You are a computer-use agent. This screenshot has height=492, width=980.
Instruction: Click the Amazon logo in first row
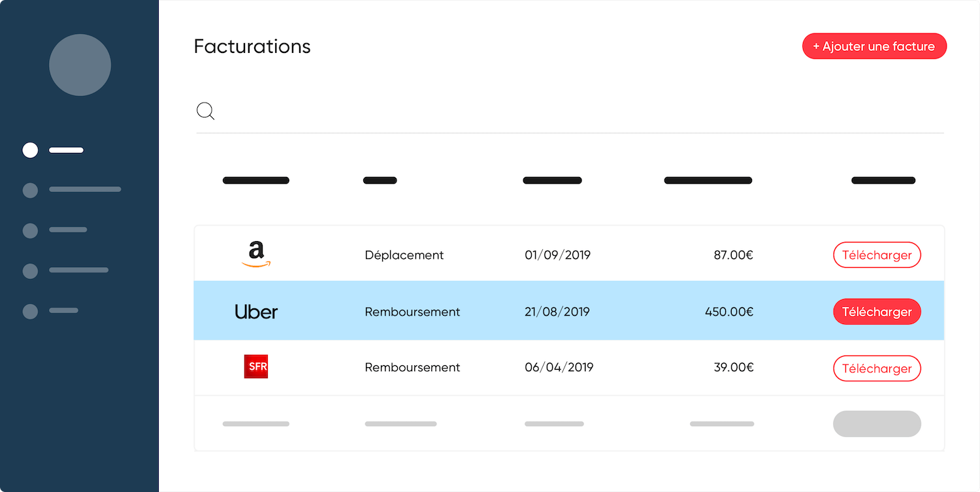click(x=256, y=254)
